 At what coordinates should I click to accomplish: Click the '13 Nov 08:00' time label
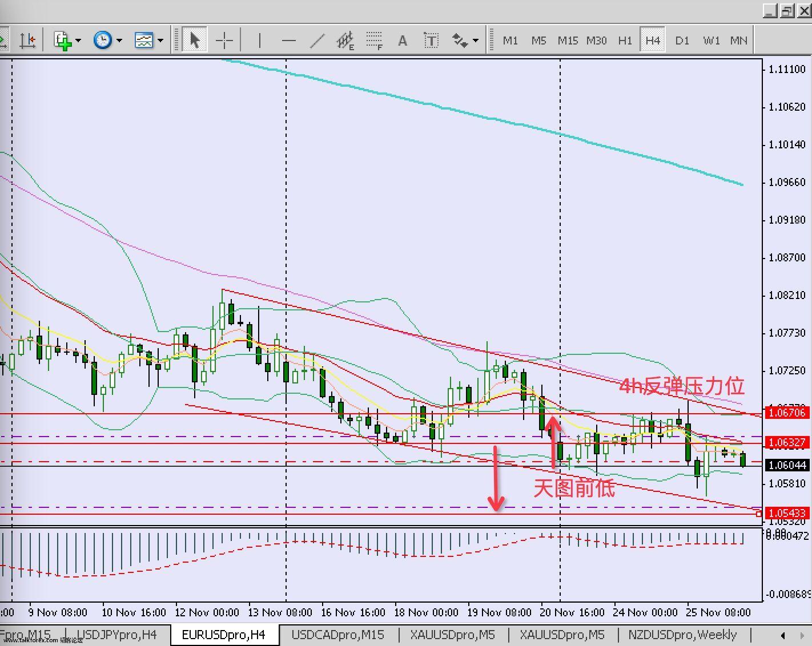tap(280, 612)
